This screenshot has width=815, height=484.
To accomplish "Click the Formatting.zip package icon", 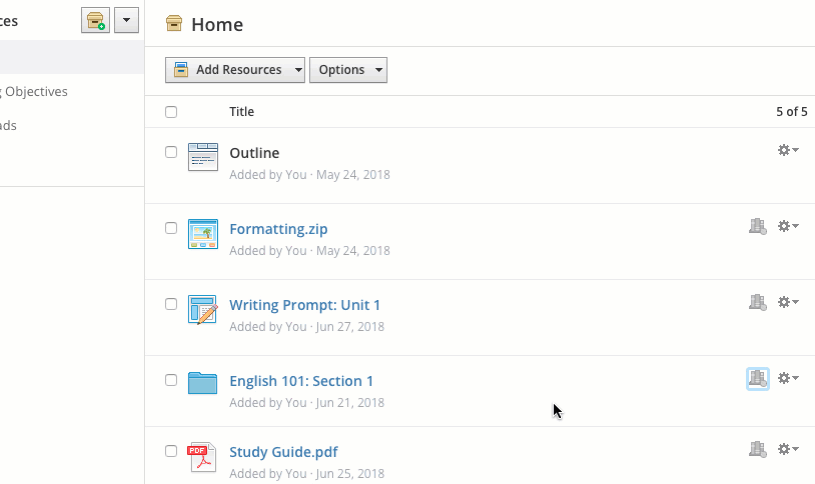I will coord(203,233).
